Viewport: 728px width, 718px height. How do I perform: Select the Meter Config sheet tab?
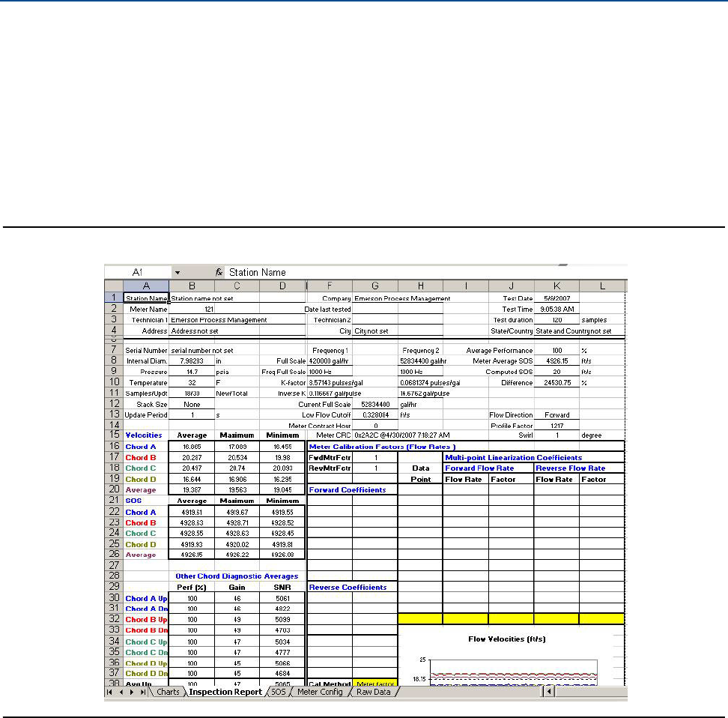(320, 693)
